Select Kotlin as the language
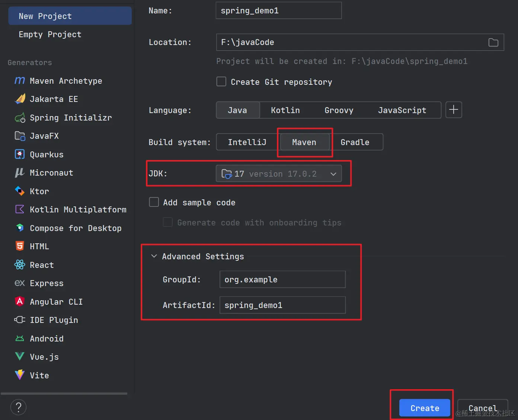Viewport: 518px width, 420px height. pyautogui.click(x=285, y=110)
